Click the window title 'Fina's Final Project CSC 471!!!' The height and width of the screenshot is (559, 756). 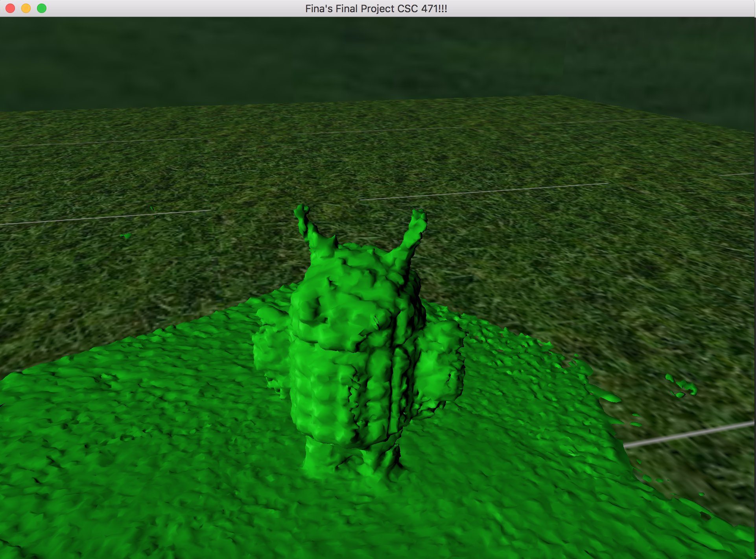376,9
